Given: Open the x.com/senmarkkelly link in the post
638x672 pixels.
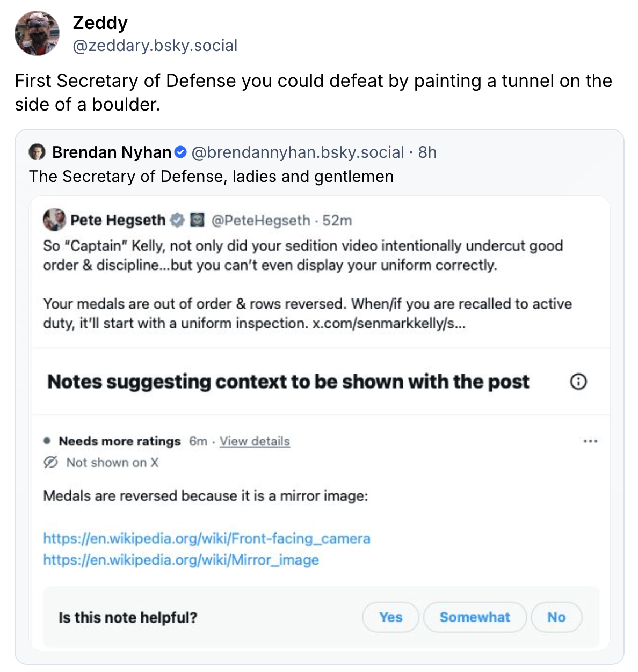Looking at the screenshot, I should point(389,323).
